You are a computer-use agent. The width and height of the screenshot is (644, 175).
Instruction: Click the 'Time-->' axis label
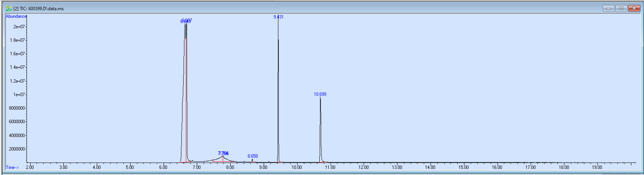tap(12, 167)
